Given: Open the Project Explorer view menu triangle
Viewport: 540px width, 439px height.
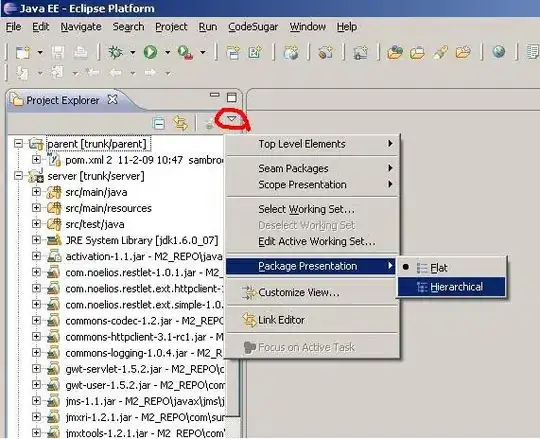Looking at the screenshot, I should point(232,119).
